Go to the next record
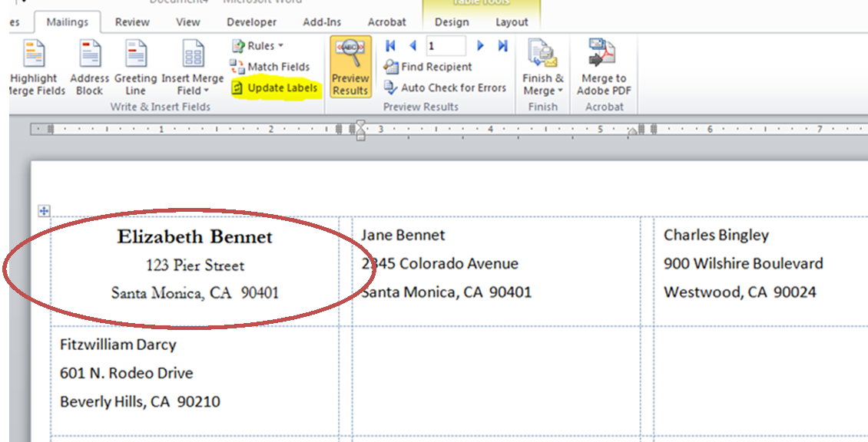 click(481, 46)
